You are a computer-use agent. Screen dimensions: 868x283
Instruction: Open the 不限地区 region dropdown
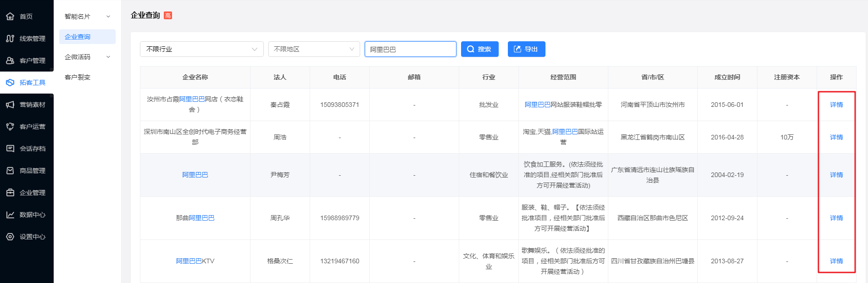pos(314,49)
